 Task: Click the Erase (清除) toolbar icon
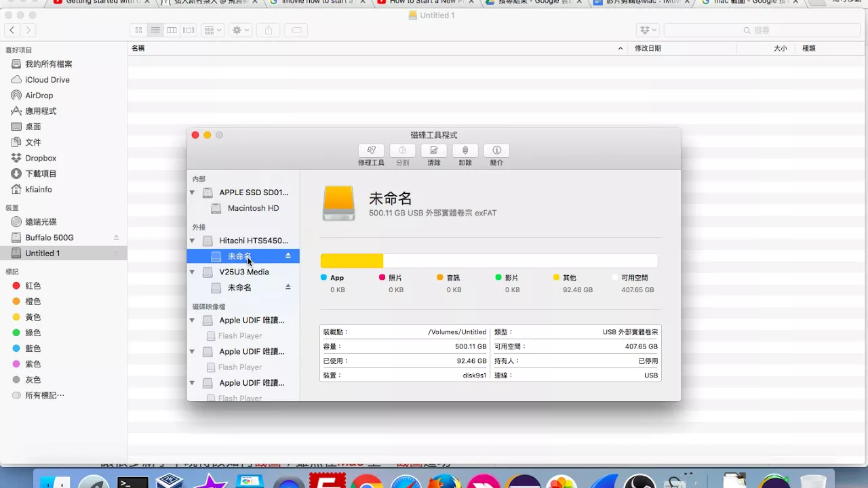[433, 150]
